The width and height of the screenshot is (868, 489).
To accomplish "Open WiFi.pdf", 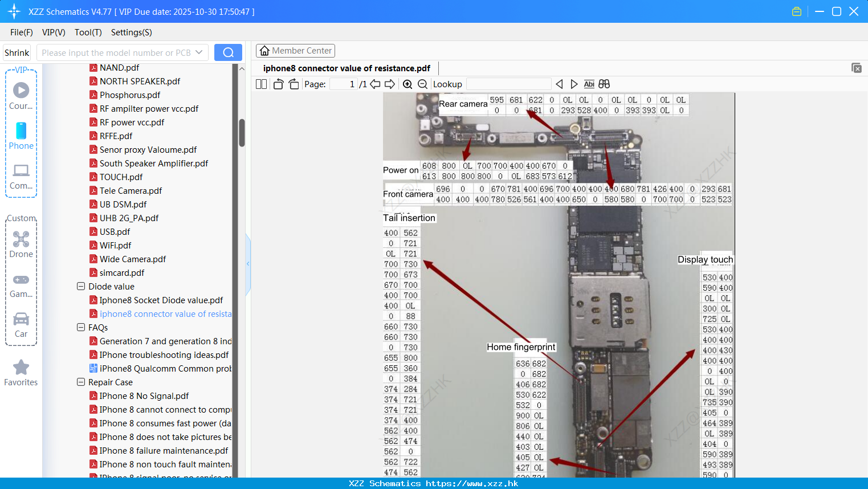I will [115, 245].
